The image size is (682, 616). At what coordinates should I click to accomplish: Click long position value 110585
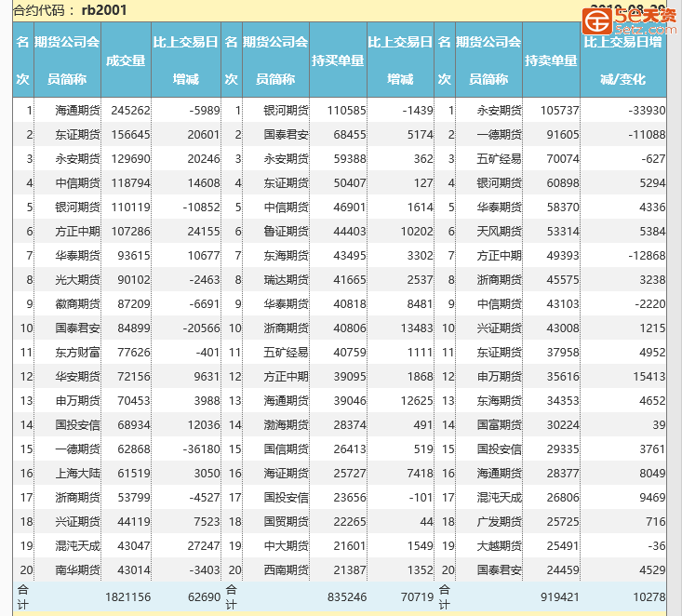(x=346, y=111)
